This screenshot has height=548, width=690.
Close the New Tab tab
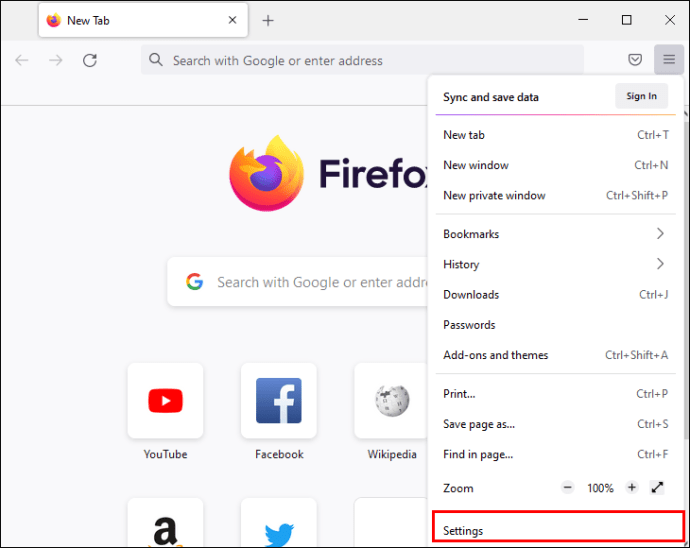point(232,20)
